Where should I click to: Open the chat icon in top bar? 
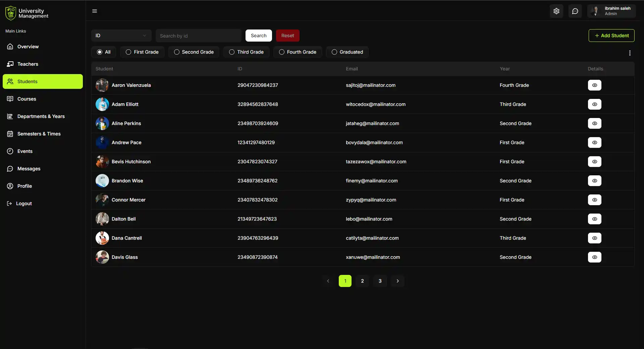tap(575, 11)
